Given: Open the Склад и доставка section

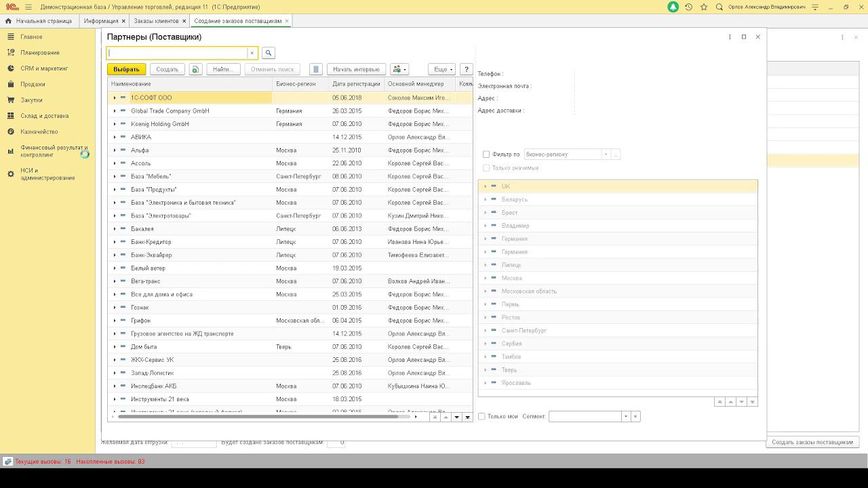Looking at the screenshot, I should click(44, 116).
